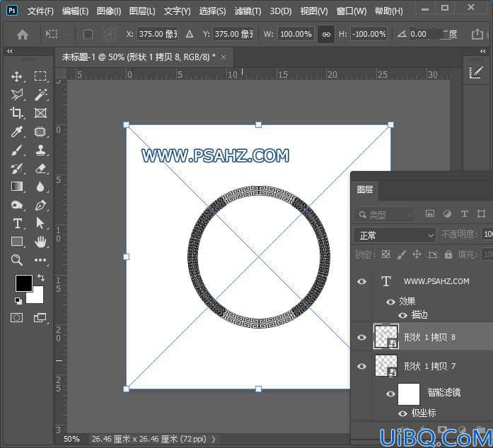The height and width of the screenshot is (448, 493).
Task: Select the History Brush tool
Action: coord(17,169)
